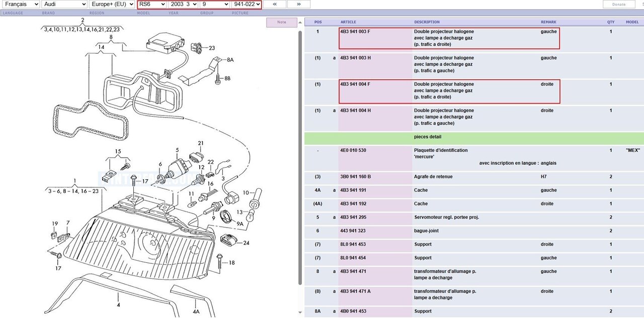This screenshot has height=318, width=644.
Task: Expand the Region dropdown showing Europe+ (EU)
Action: coord(109,4)
